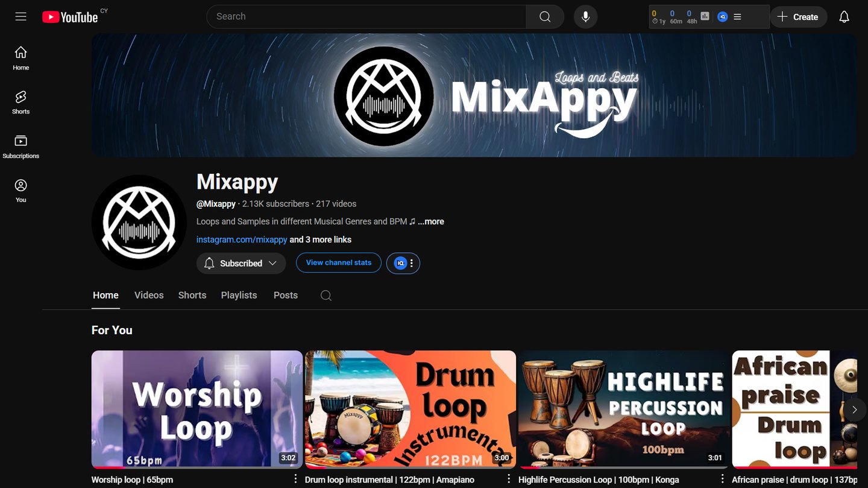The width and height of the screenshot is (868, 488).
Task: Open the three-dot menu beside the channel IQ icon
Action: click(412, 263)
